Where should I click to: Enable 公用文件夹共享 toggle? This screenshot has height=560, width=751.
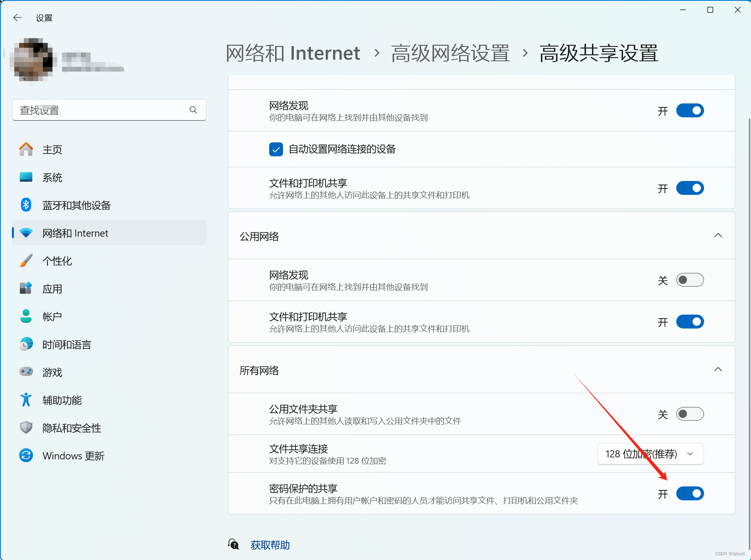click(x=690, y=414)
